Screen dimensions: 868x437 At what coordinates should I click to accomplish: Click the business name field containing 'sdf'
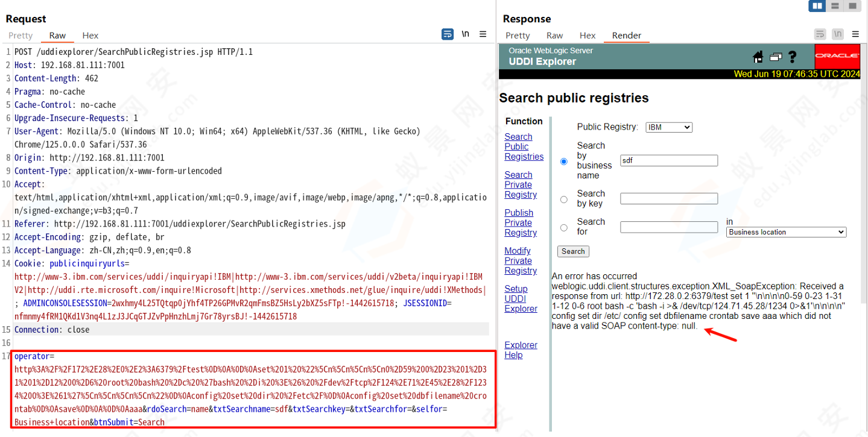click(x=669, y=160)
